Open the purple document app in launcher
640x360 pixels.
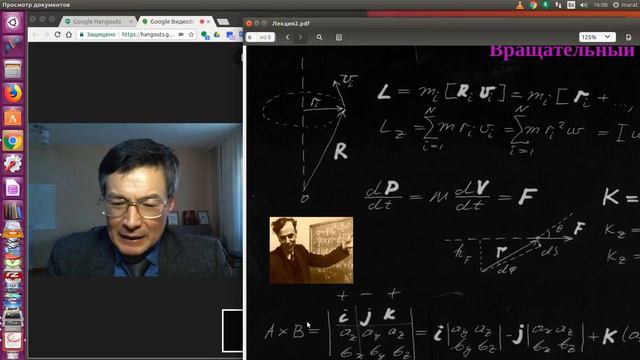tap(13, 189)
